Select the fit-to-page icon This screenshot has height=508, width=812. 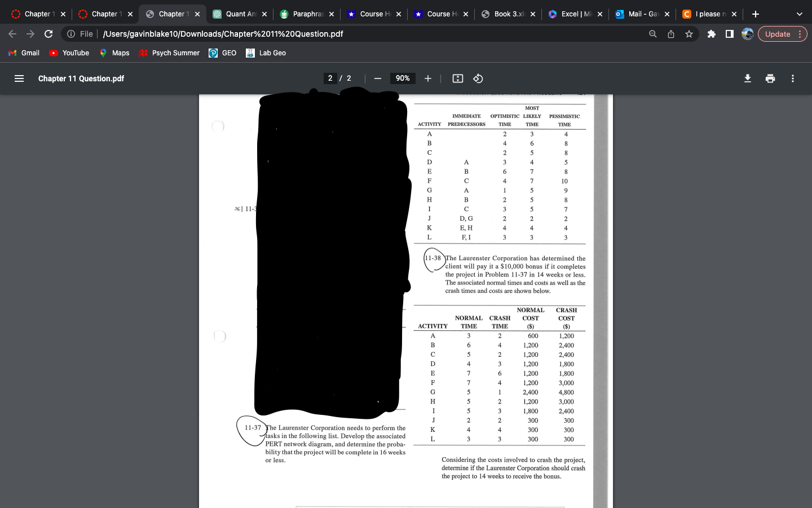pyautogui.click(x=457, y=78)
